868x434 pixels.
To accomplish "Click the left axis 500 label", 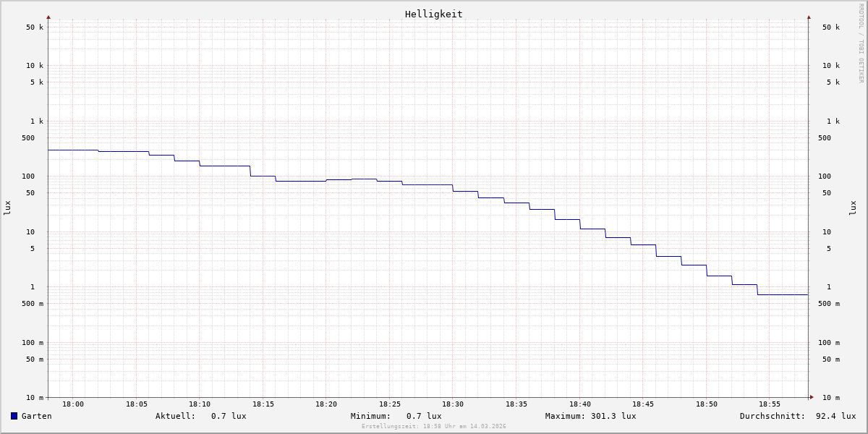I will 28,138.
